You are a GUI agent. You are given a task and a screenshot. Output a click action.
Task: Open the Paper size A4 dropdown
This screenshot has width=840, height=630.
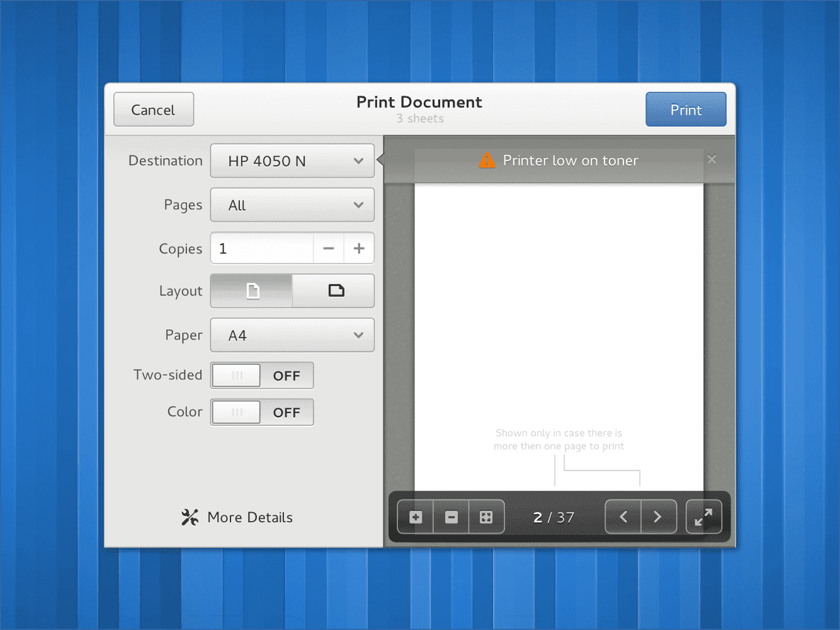(292, 335)
